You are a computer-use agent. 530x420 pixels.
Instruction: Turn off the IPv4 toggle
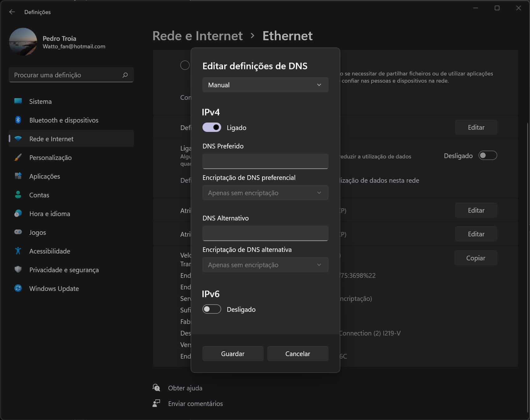212,127
